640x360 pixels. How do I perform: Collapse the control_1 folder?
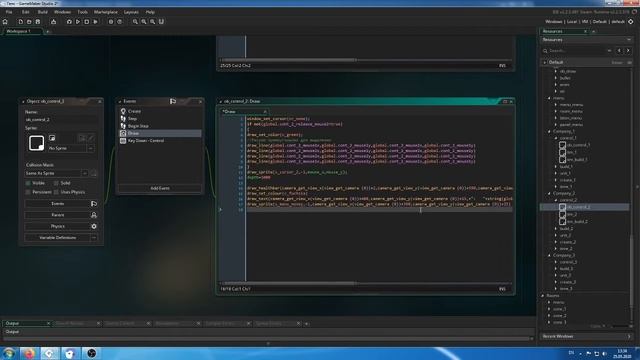556,138
